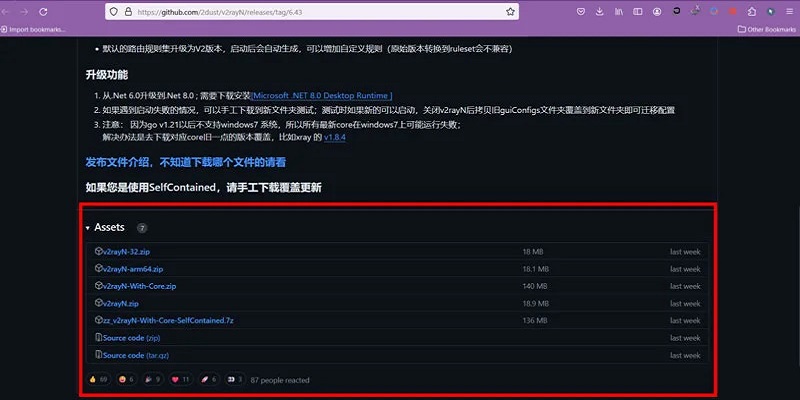This screenshot has width=800, height=400.
Task: Collapse the Assets section triangle
Action: pos(87,228)
